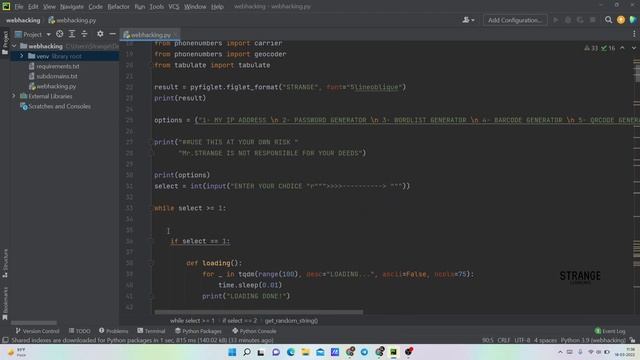Click the Expand All icon in Project toolbar
The image size is (640, 360).
[72, 34]
